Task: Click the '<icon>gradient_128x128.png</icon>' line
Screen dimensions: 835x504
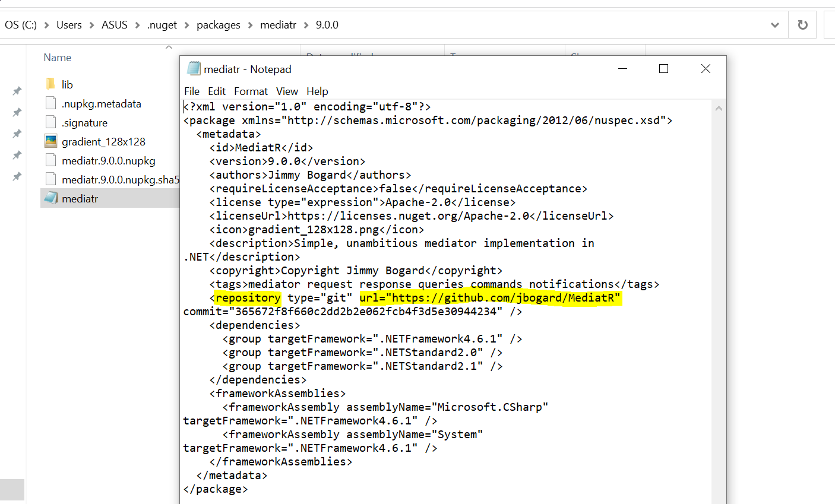Action: pyautogui.click(x=317, y=230)
